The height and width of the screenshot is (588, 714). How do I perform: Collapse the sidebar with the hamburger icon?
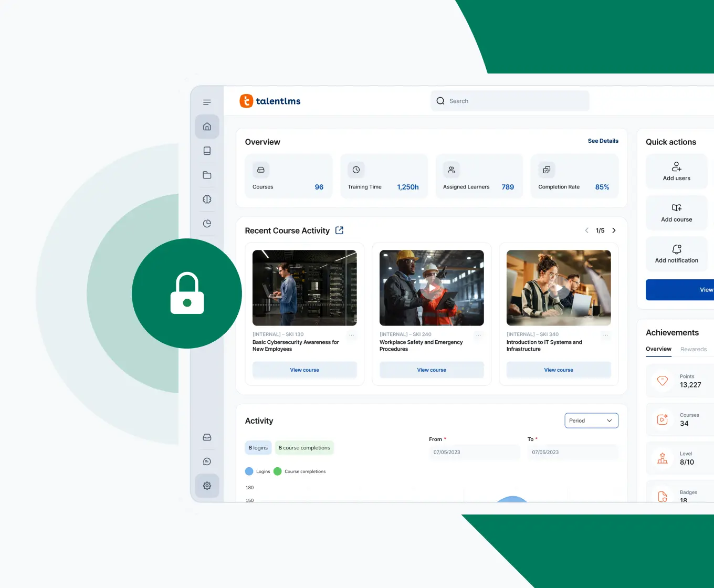[x=207, y=102]
